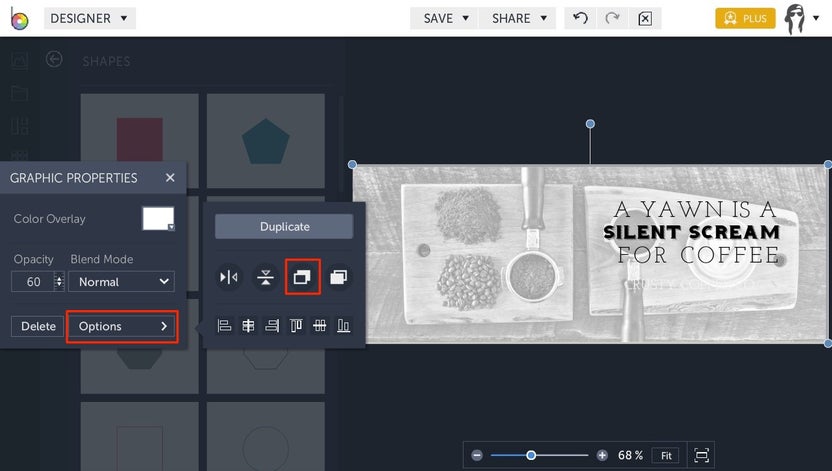Click the Fit zoom button
This screenshot has width=832, height=471.
(x=666, y=455)
